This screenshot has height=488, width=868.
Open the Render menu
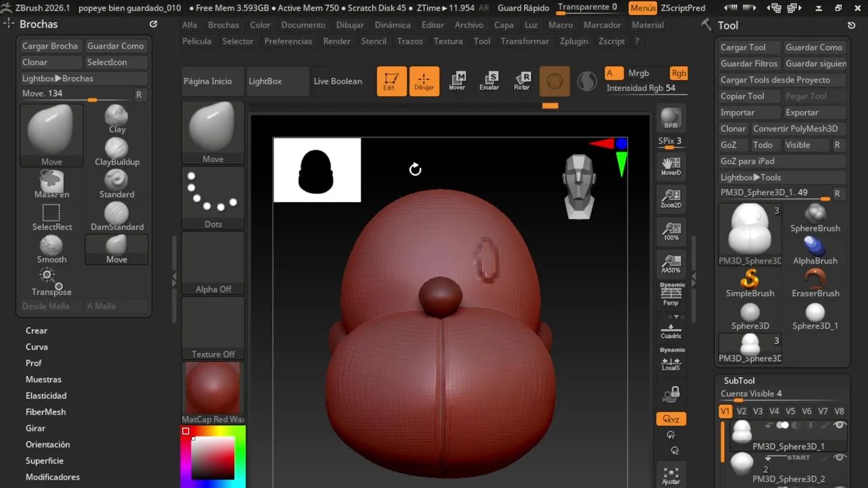tap(337, 41)
